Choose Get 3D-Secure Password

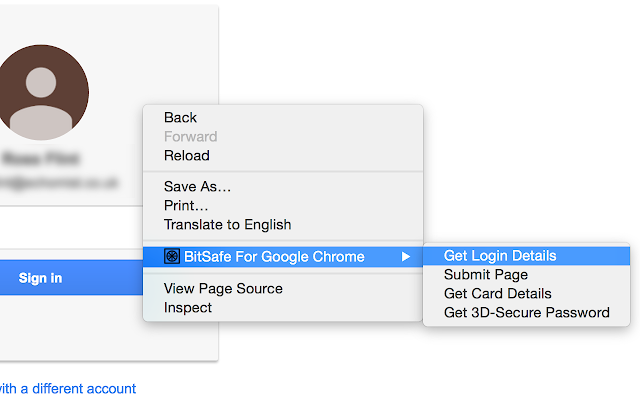[527, 313]
